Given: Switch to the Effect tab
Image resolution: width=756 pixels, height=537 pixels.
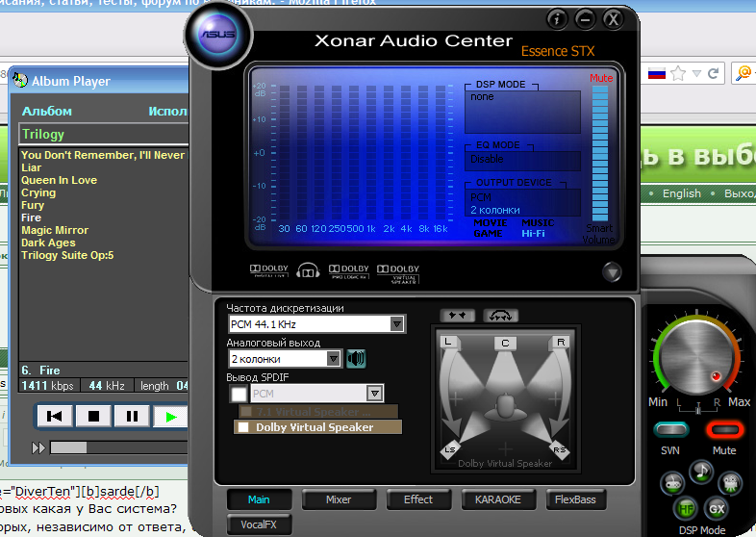Looking at the screenshot, I should point(418,499).
